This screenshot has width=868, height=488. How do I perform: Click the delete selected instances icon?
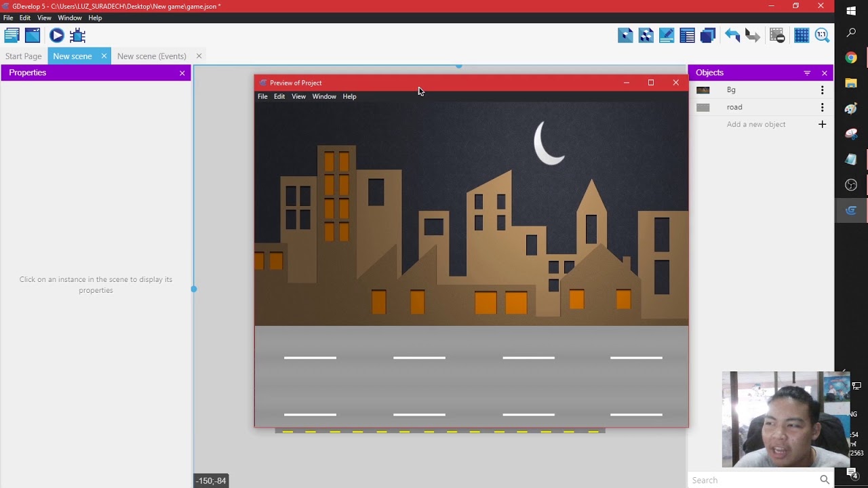tap(777, 35)
